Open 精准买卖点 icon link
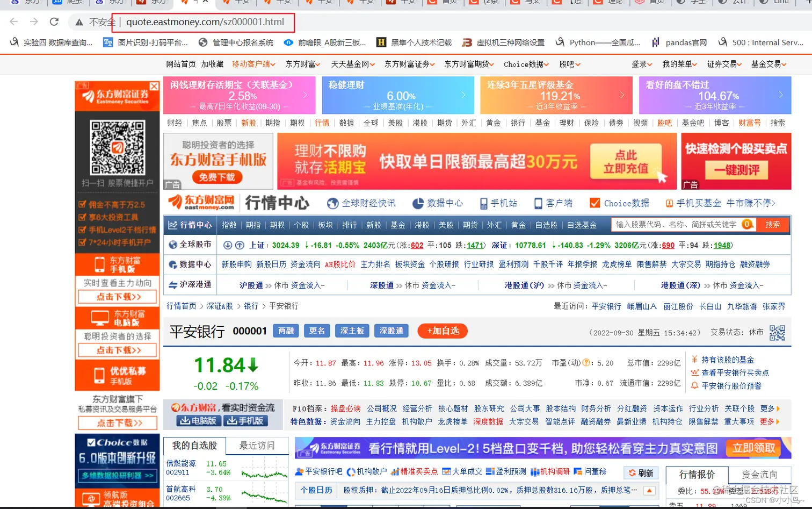 [x=414, y=471]
